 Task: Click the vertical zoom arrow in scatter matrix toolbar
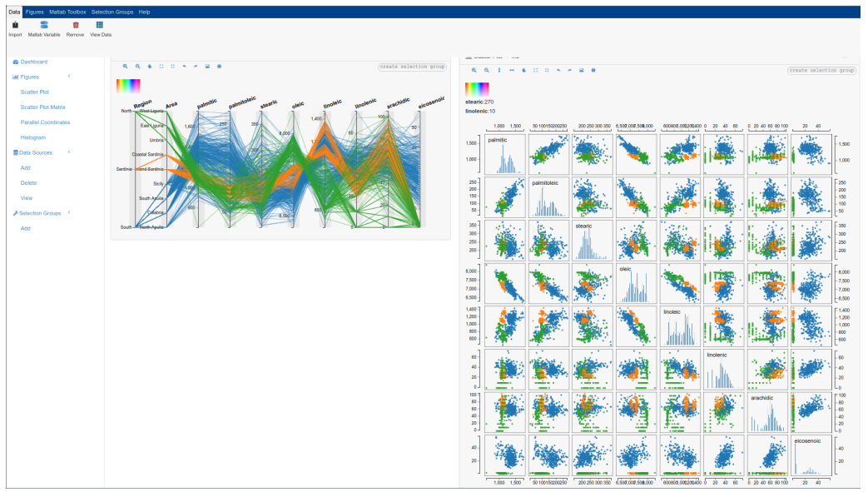(x=499, y=71)
